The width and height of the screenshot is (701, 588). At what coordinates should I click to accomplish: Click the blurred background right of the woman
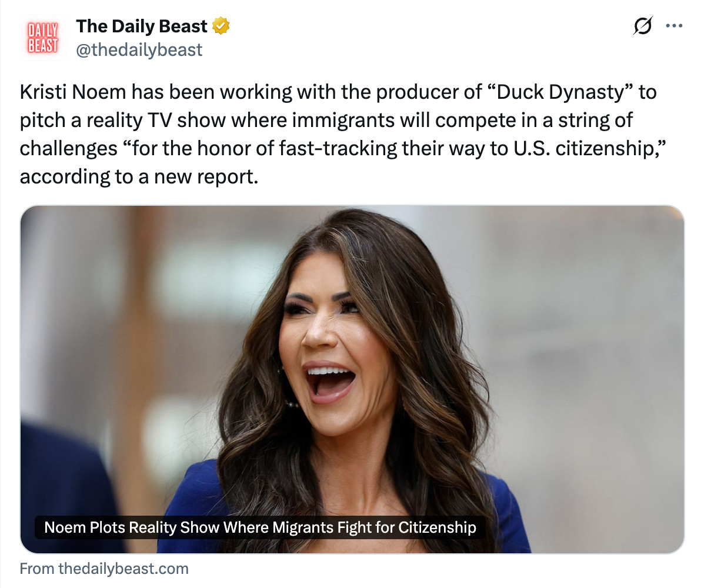(595, 358)
